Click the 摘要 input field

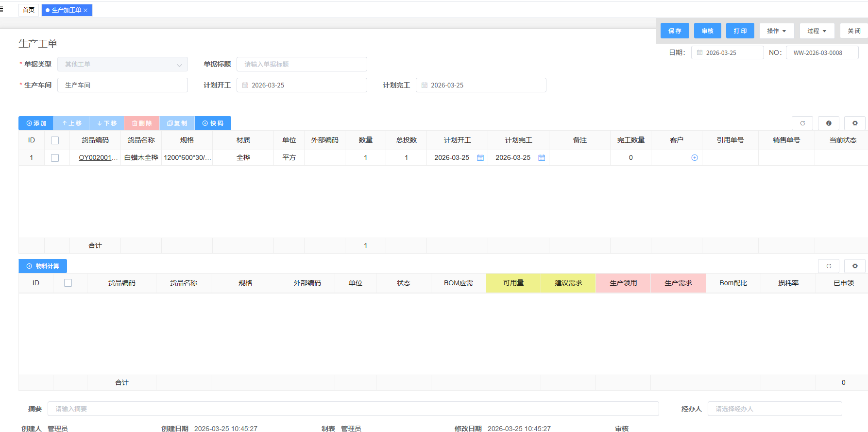click(x=353, y=409)
